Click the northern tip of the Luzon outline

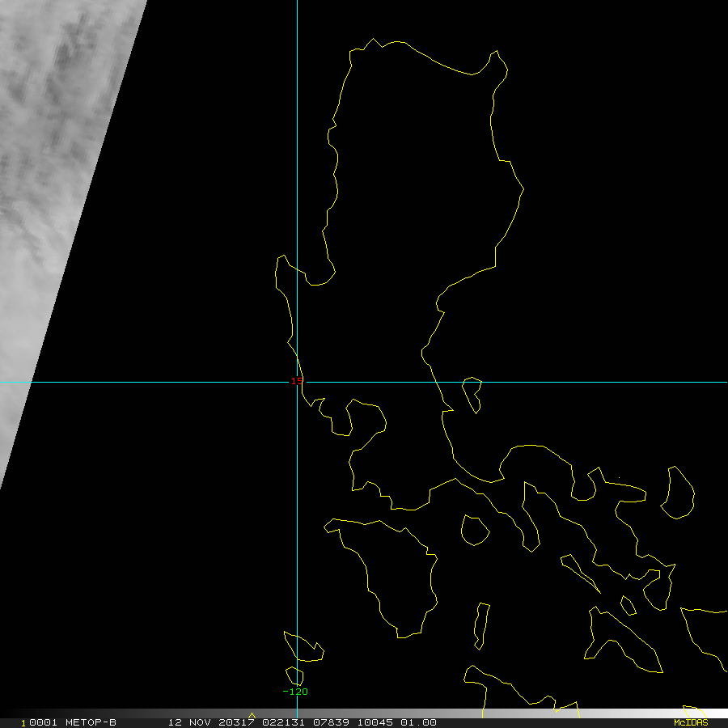[x=374, y=40]
